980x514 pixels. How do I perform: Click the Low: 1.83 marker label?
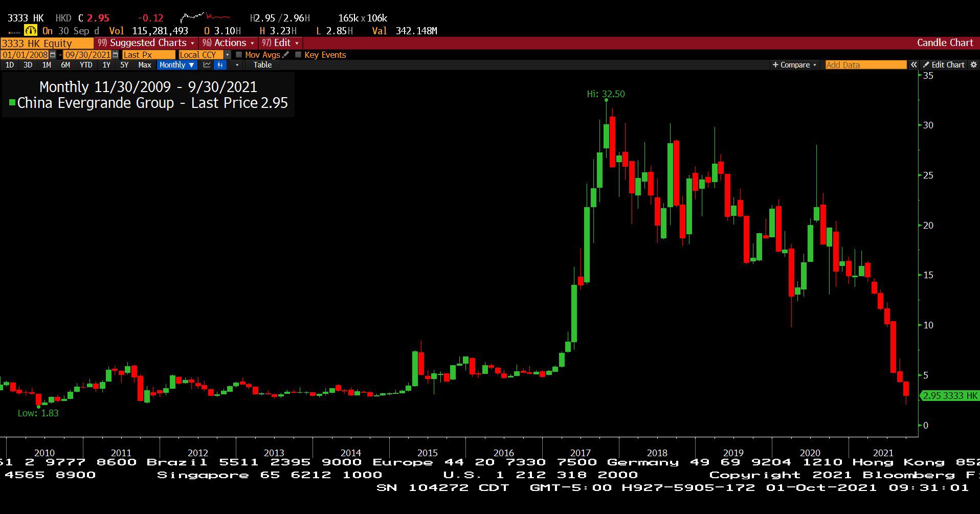click(x=38, y=413)
